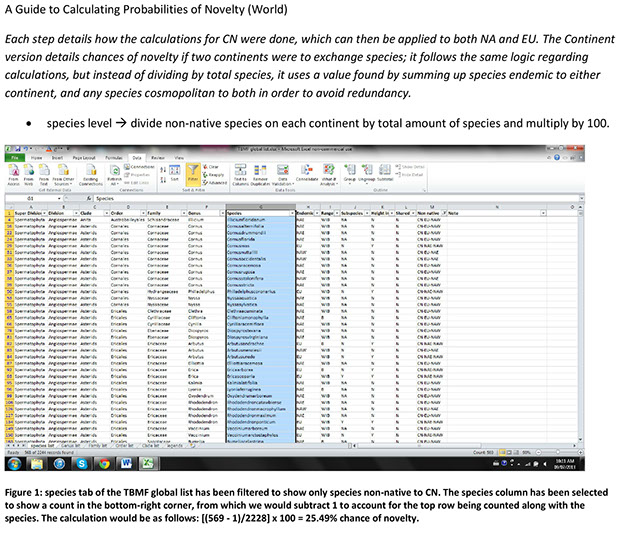This screenshot has width=624, height=533.
Task: Open the Endemic column filter dropdown
Action: coord(317,213)
